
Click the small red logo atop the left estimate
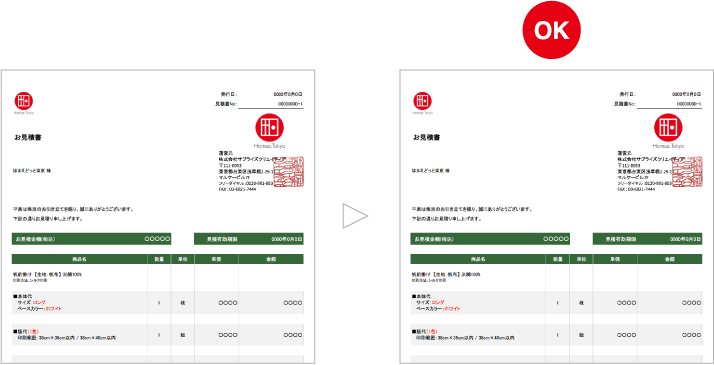pyautogui.click(x=24, y=101)
